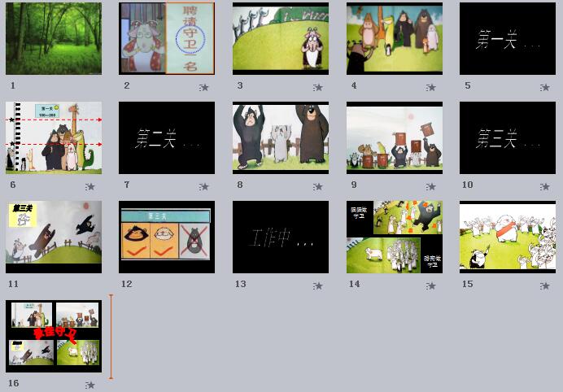Select the black 第二关 title slide
563x392 pixels.
167,137
